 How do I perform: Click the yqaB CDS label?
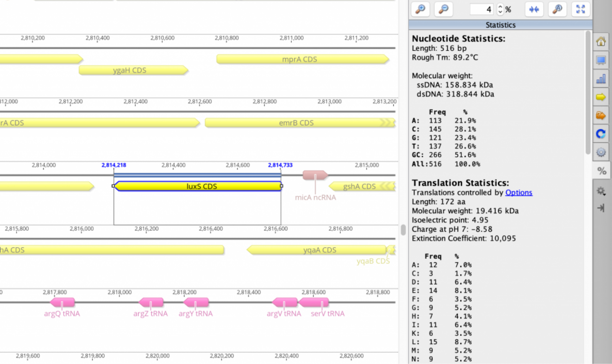[x=373, y=261]
